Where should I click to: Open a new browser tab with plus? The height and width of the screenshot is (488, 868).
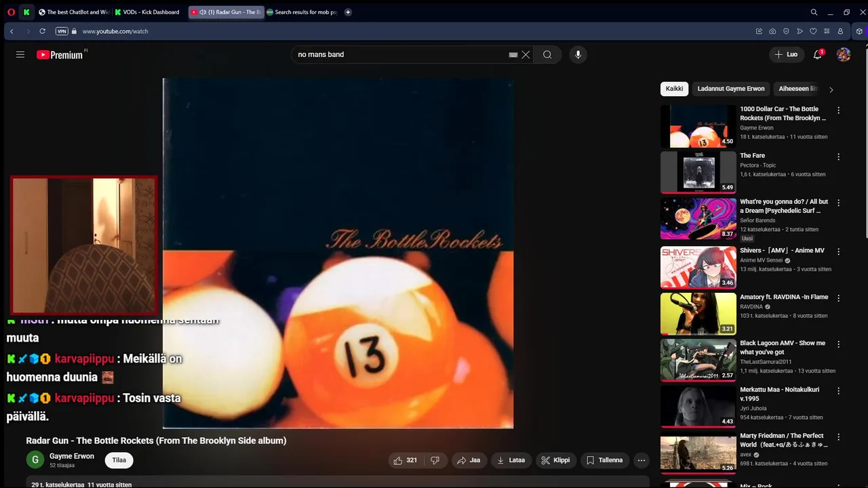[x=348, y=12]
